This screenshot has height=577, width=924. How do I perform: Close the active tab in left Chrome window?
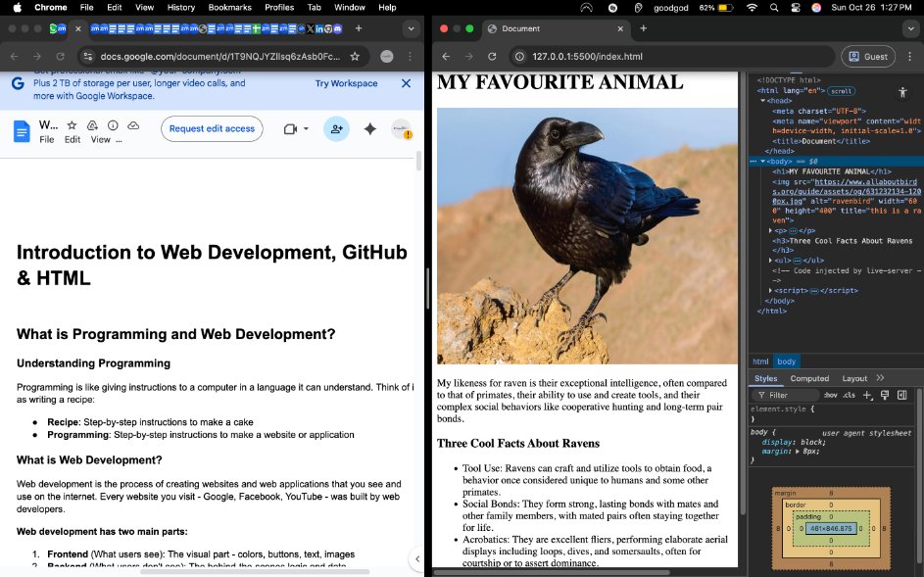[x=77, y=28]
